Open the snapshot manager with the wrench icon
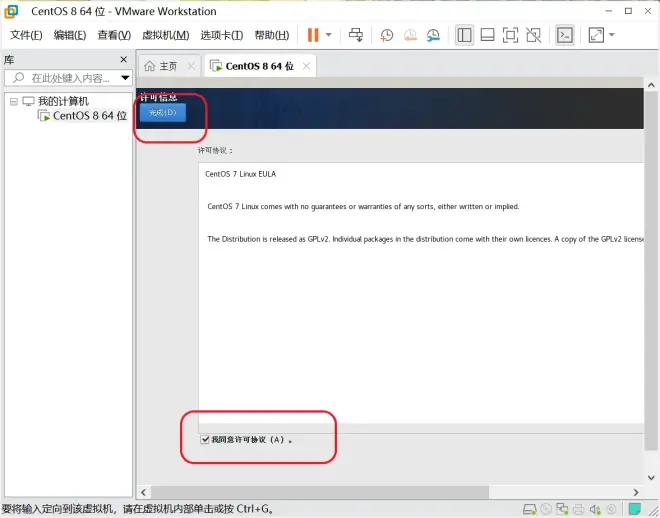 (433, 35)
